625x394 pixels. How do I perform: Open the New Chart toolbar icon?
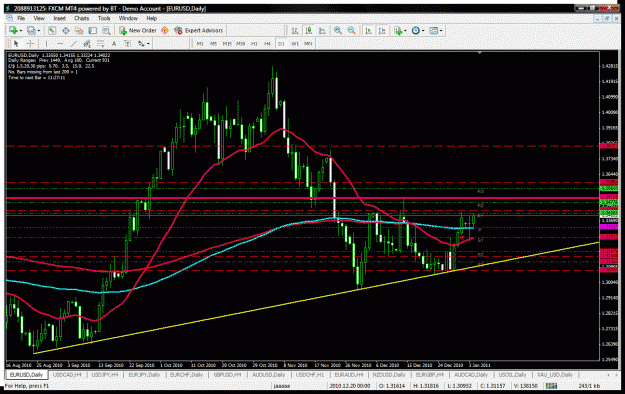[13, 30]
